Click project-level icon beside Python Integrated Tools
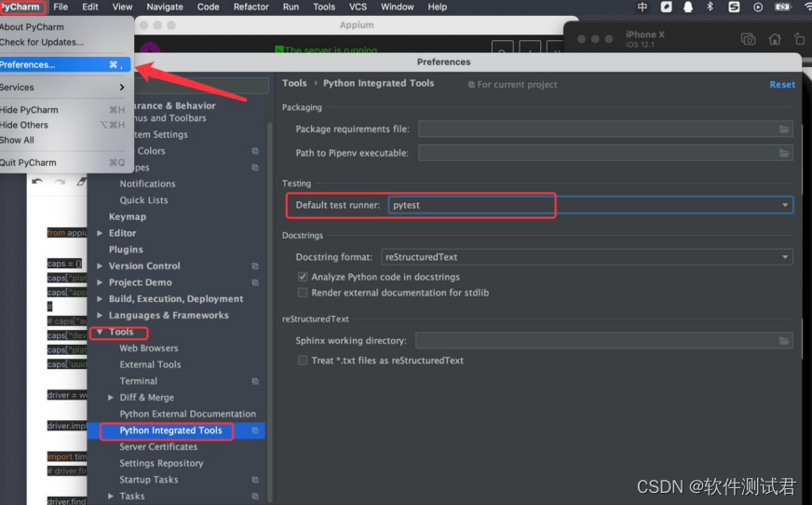The height and width of the screenshot is (505, 812). point(255,430)
